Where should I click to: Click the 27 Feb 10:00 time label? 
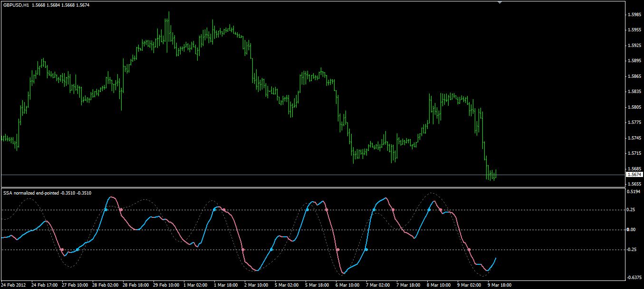point(75,286)
